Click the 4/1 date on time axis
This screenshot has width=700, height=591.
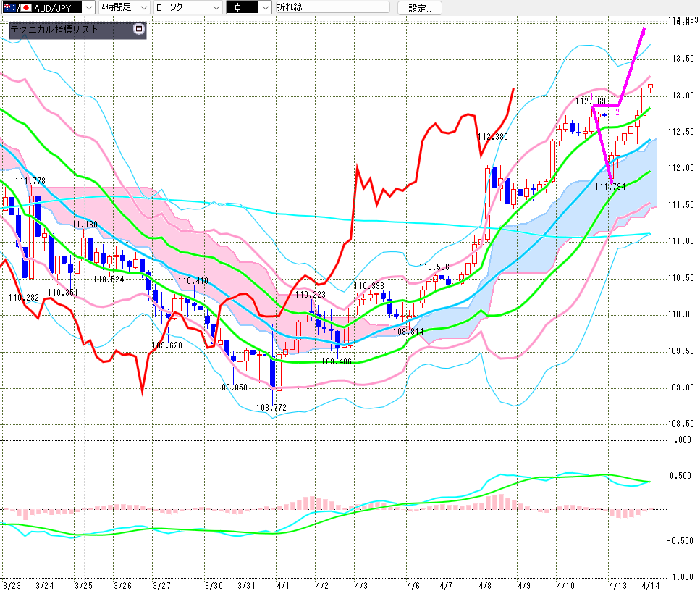coord(283,584)
